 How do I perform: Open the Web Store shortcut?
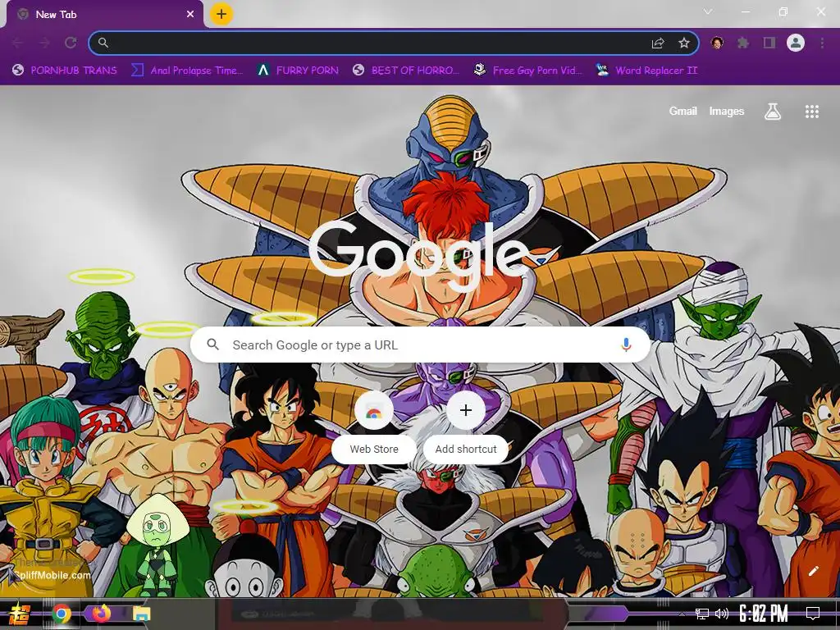click(374, 427)
